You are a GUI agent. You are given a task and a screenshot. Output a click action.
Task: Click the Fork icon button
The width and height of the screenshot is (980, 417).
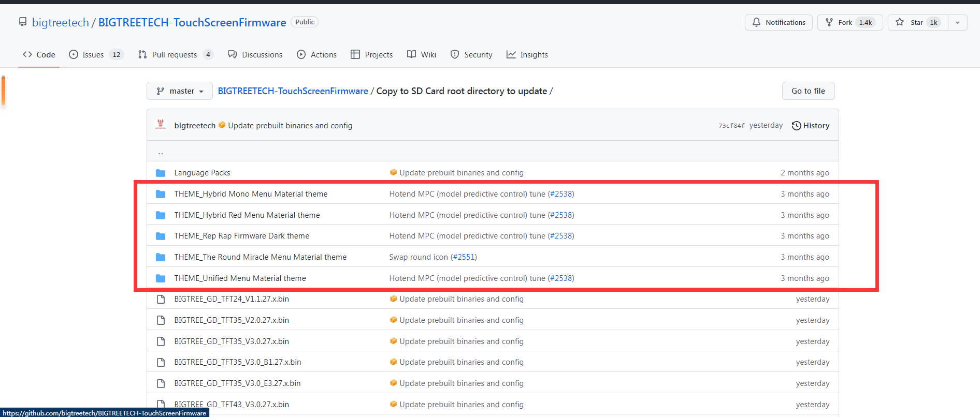click(x=829, y=22)
